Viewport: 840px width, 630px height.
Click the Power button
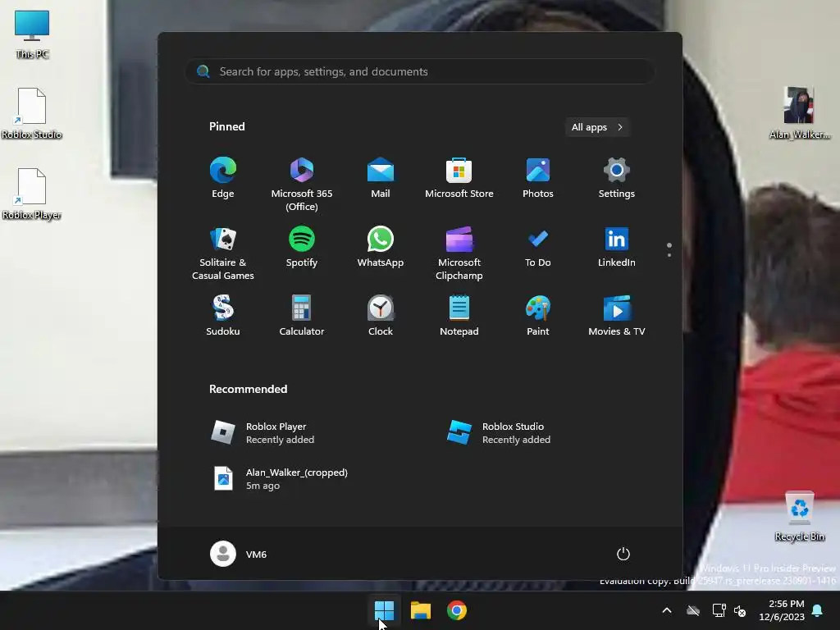(623, 554)
